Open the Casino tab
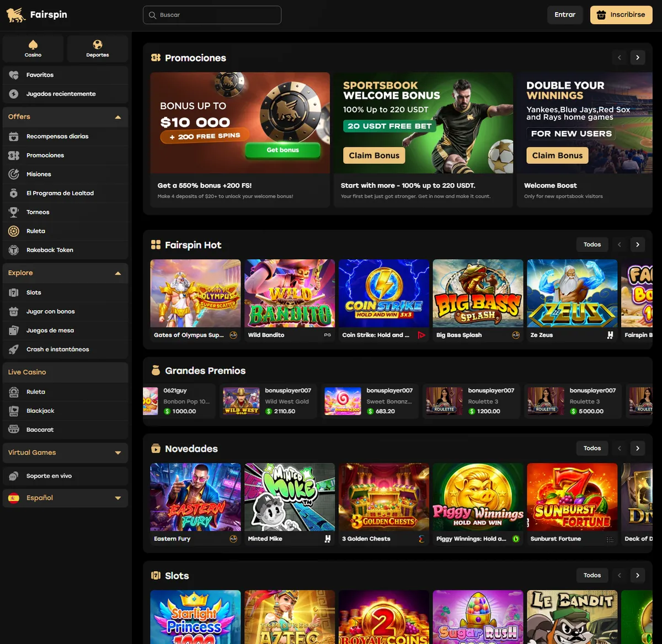This screenshot has height=644, width=662. point(33,49)
